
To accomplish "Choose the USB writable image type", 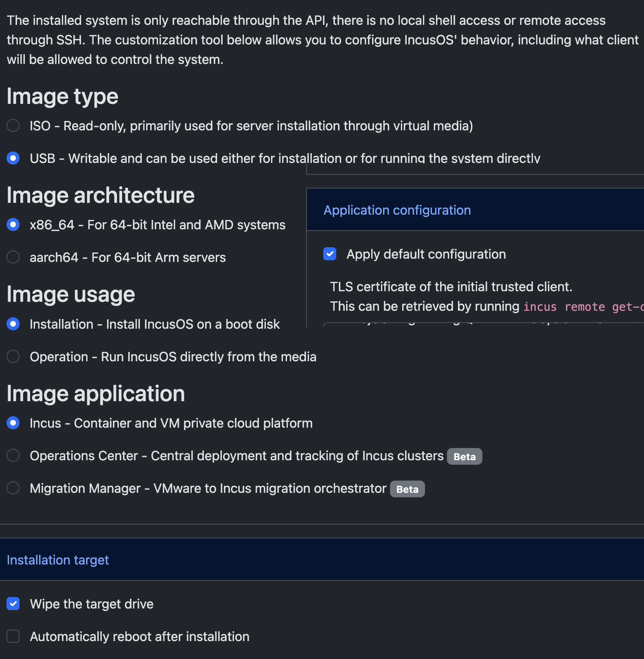I will 13,158.
